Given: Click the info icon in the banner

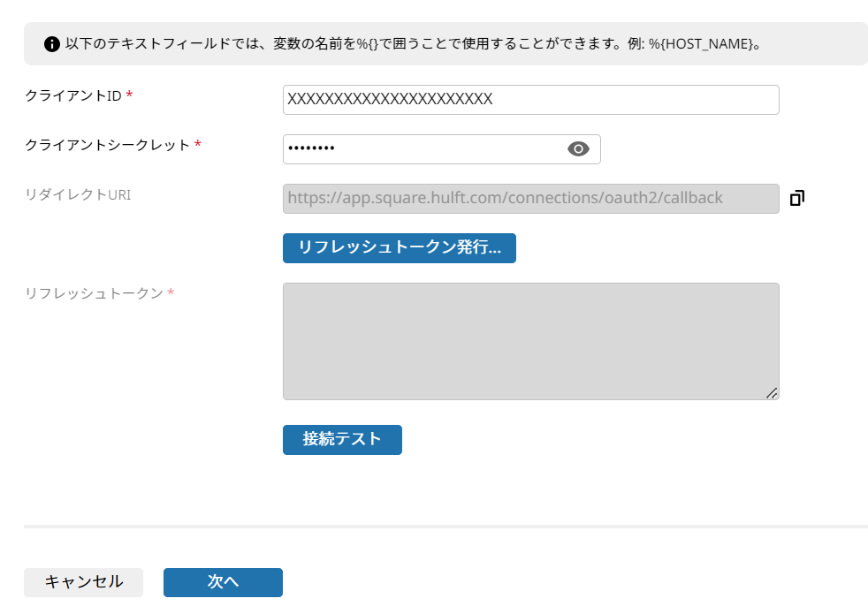Looking at the screenshot, I should [52, 44].
